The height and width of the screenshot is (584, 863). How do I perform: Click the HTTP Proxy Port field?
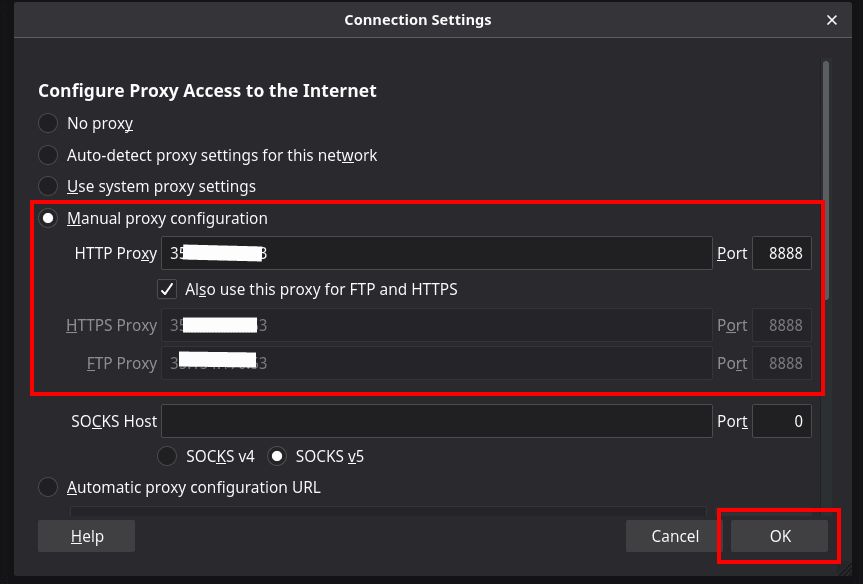(782, 253)
